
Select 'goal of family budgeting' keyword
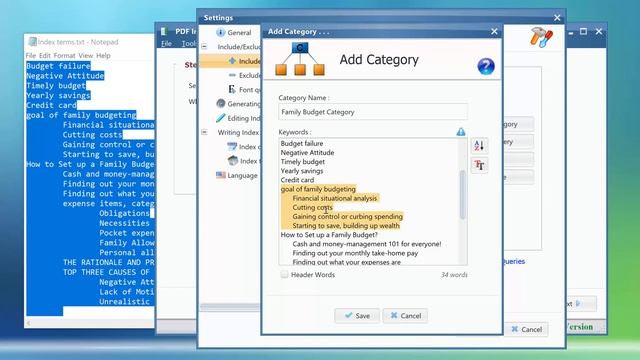318,189
